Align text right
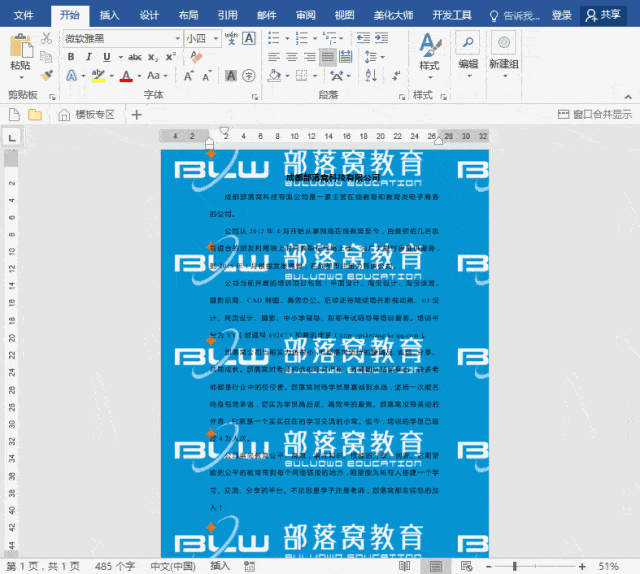Screen dimensions: 640x574 pos(310,57)
